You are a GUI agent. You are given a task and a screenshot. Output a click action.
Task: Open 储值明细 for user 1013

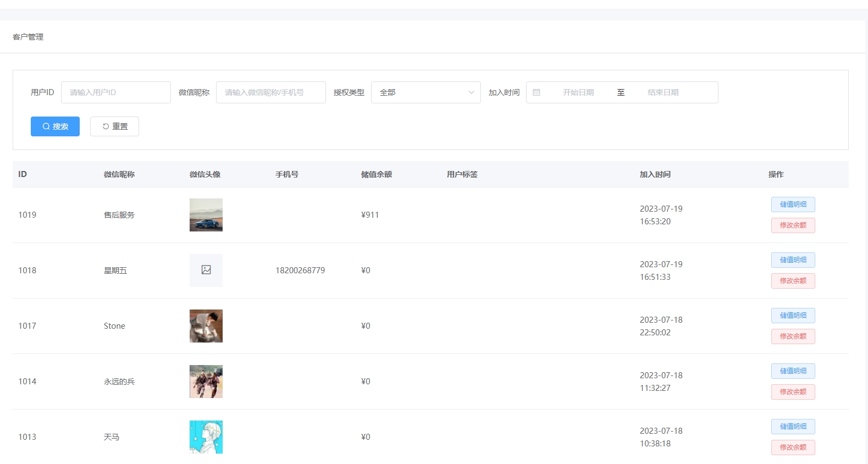793,427
